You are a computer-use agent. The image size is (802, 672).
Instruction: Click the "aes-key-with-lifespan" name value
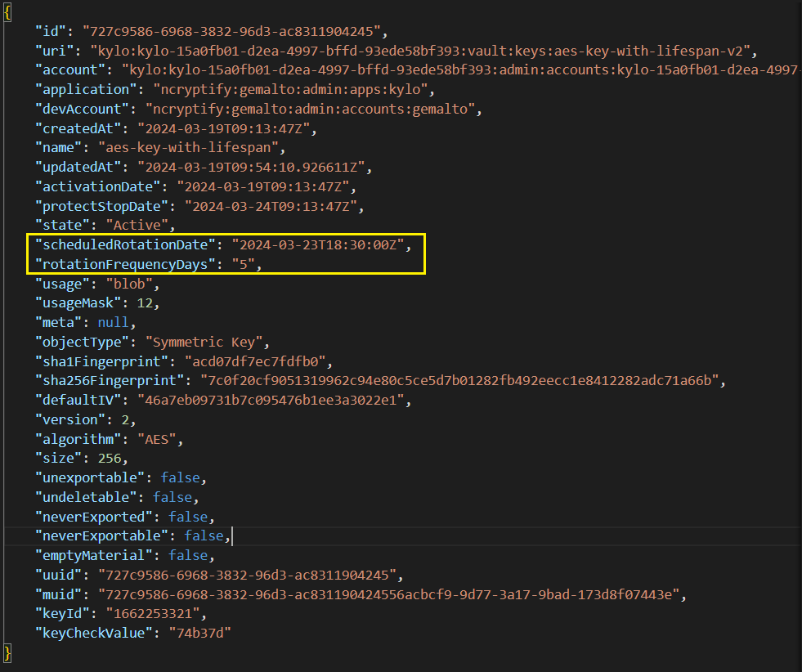(x=190, y=148)
